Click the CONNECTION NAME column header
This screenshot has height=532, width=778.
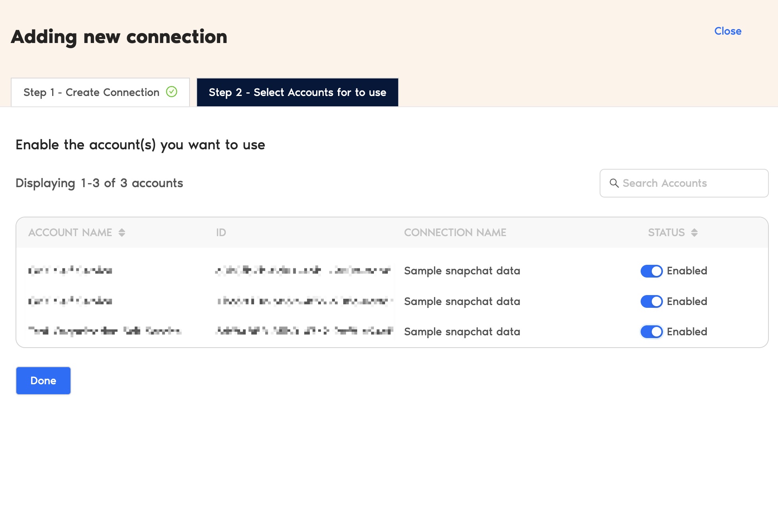[455, 233]
